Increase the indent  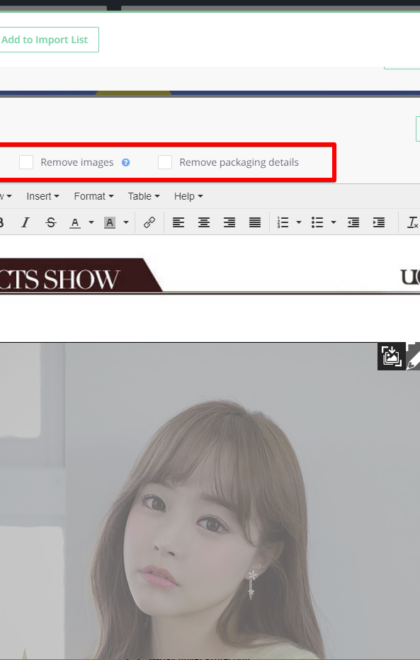[x=379, y=222]
